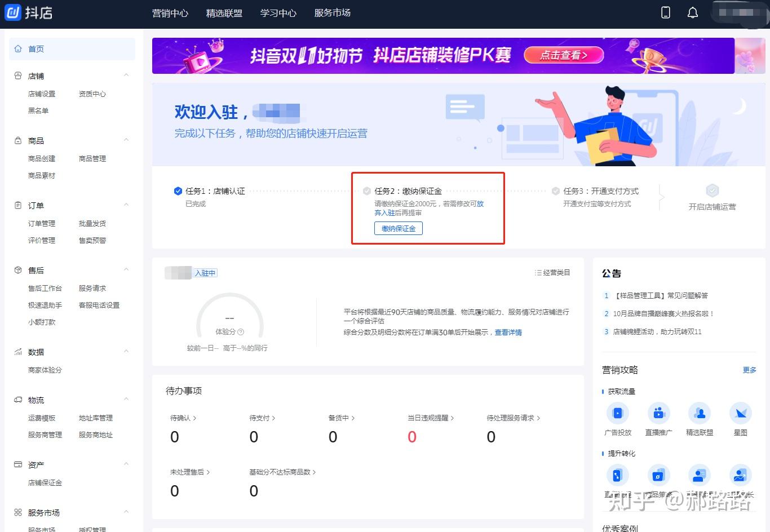This screenshot has height=532, width=770.
Task: Open 店铺设置 in the sidebar
Action: 42,94
